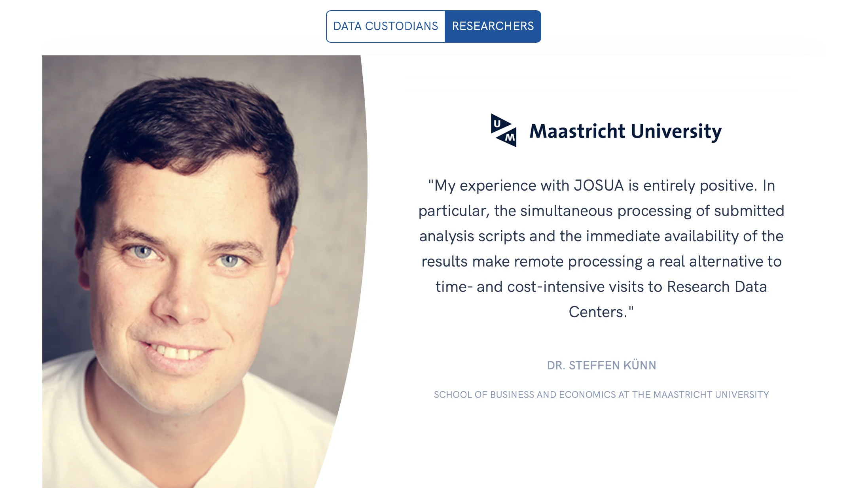
Task: Click the final word "Centers." of the quote
Action: tap(598, 312)
